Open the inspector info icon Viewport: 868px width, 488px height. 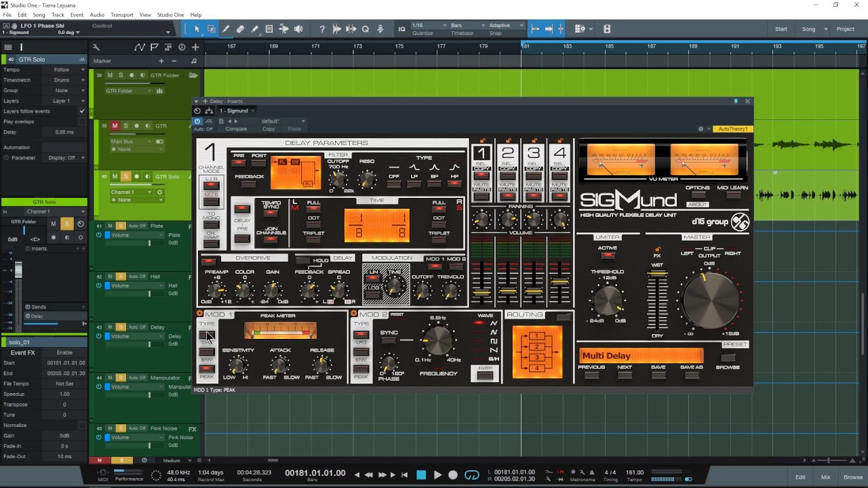point(21,47)
